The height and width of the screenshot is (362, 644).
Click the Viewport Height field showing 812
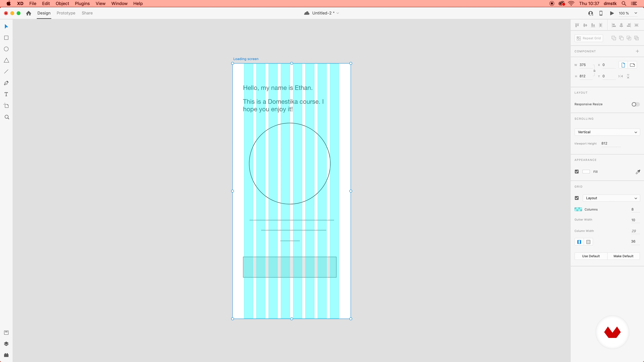(611, 143)
